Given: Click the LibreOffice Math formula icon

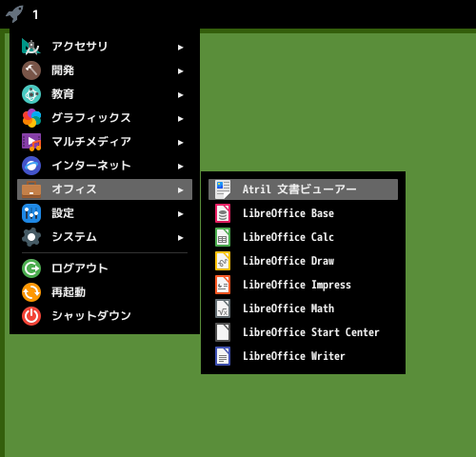Looking at the screenshot, I should point(223,308).
